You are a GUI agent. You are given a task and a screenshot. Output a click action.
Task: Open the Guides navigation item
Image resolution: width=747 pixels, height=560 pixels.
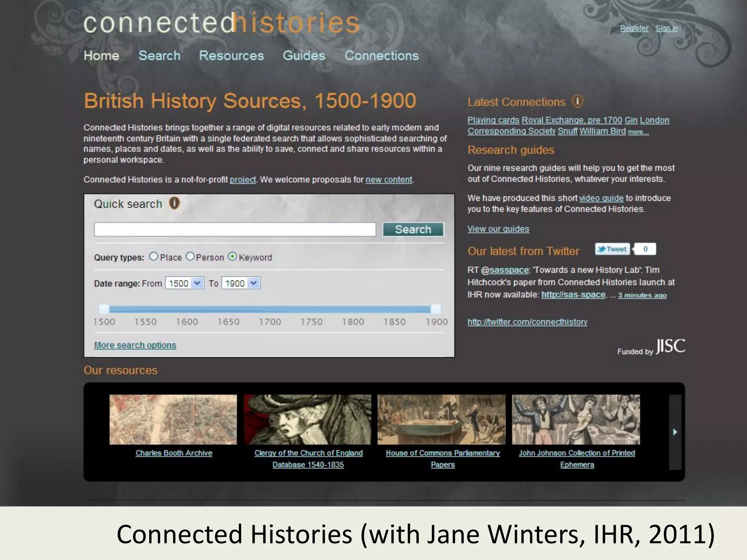304,55
